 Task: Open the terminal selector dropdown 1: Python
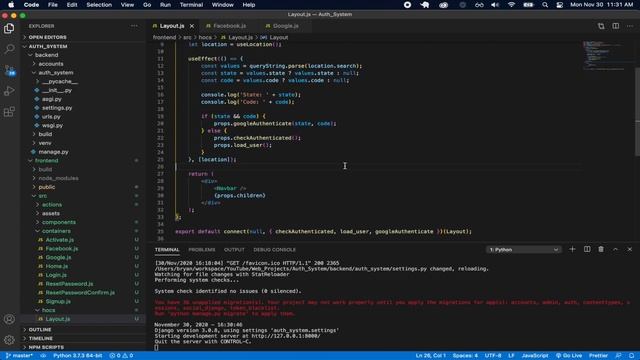pyautogui.click(x=524, y=249)
